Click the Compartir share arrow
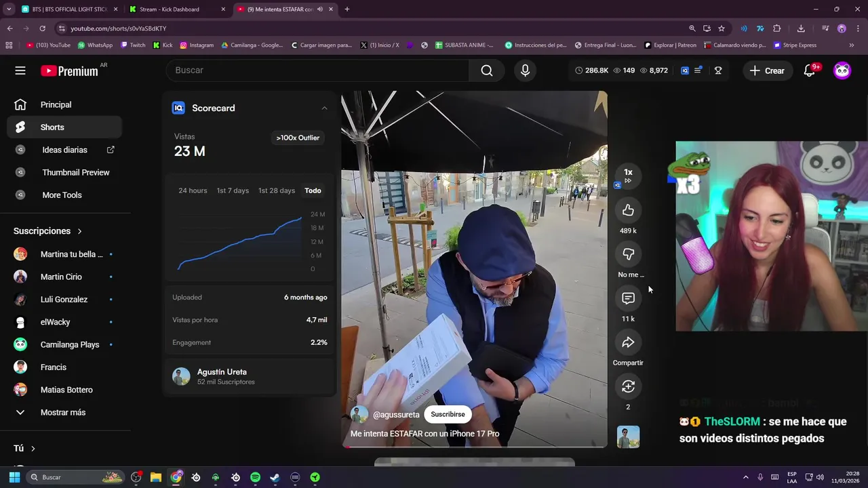 628,342
